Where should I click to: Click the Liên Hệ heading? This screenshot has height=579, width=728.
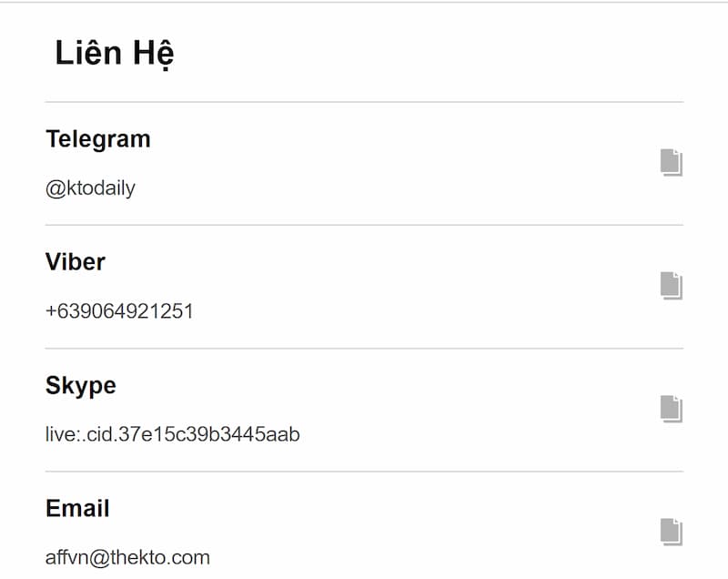pos(115,54)
